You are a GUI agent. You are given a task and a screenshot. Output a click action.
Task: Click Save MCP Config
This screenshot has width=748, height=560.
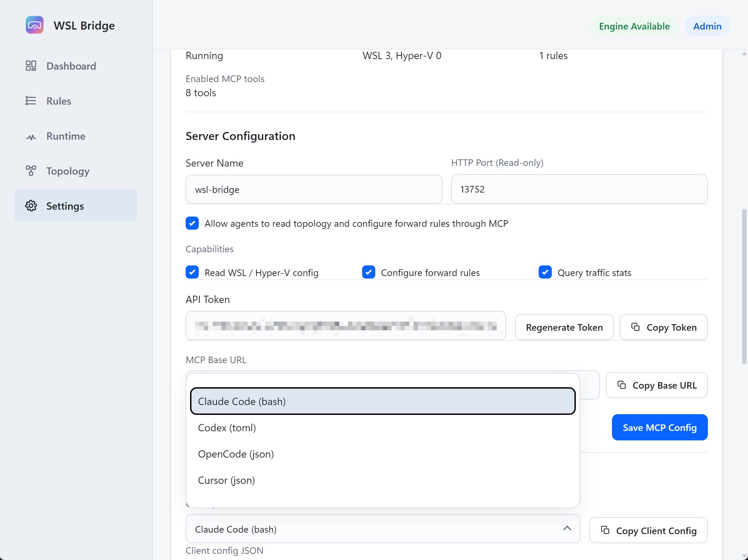[x=660, y=427]
